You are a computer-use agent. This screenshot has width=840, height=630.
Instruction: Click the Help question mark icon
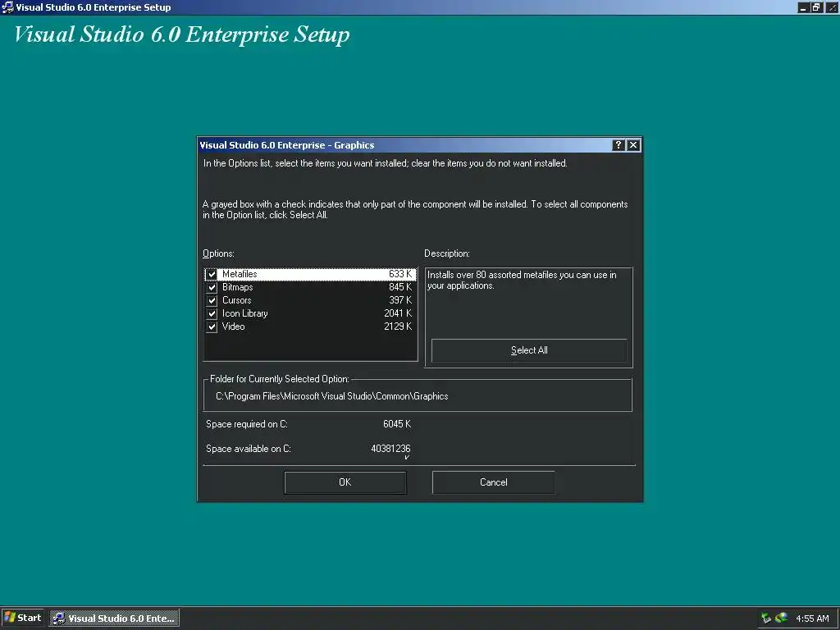619,145
